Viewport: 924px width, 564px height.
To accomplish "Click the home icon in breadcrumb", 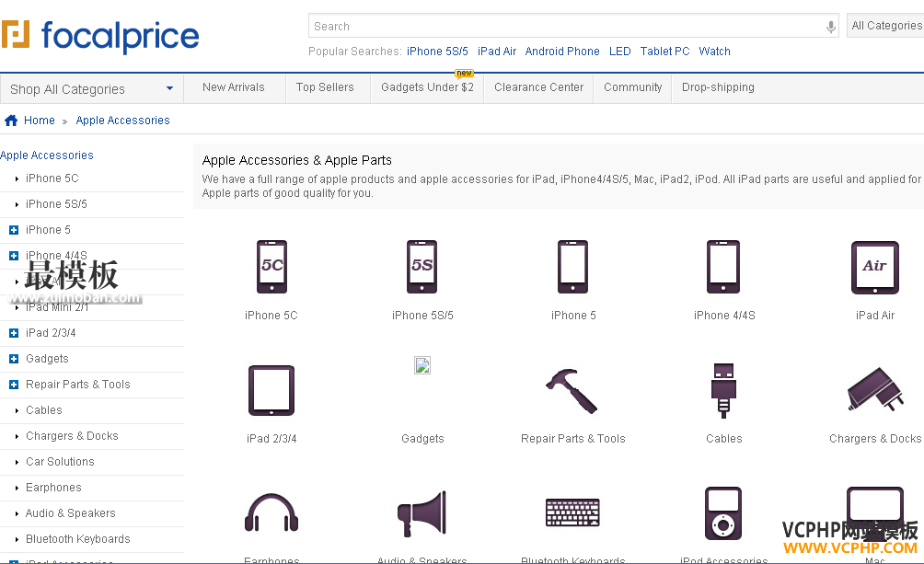I will pos(11,121).
